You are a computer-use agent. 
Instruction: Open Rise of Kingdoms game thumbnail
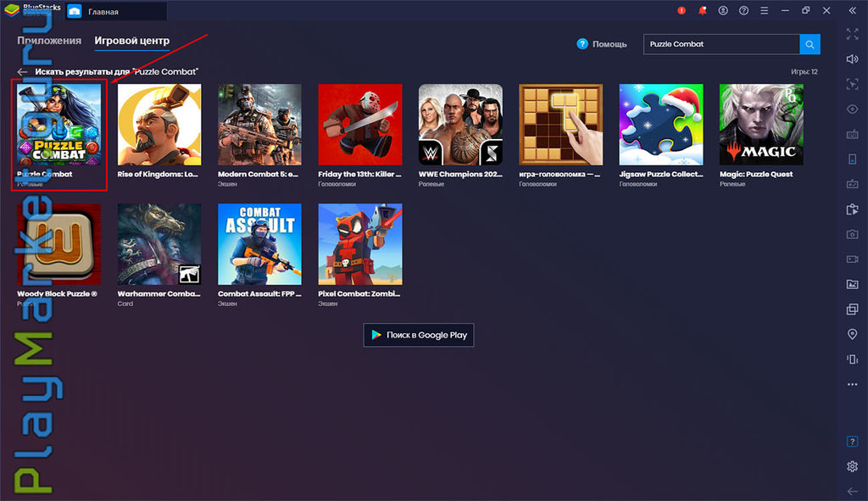tap(159, 125)
